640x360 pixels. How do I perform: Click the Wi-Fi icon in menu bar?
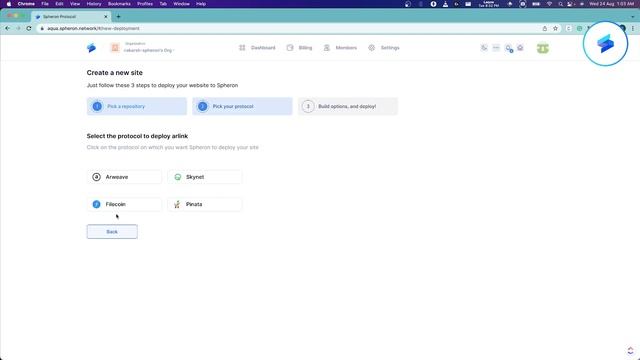tap(549, 4)
